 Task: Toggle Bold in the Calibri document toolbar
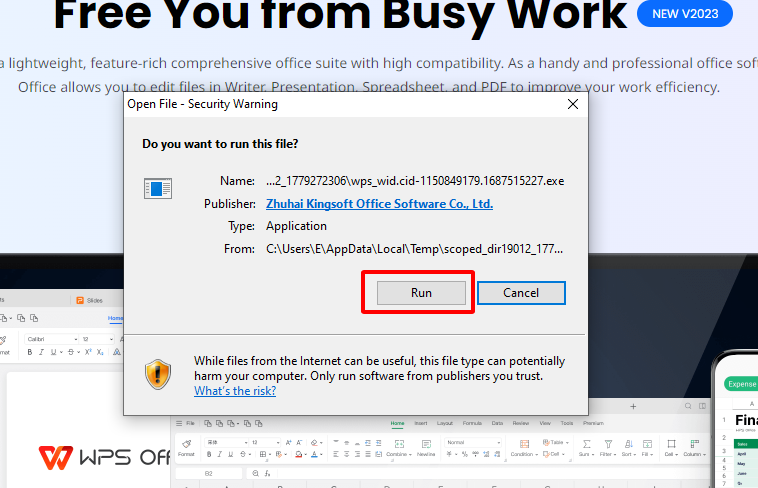pos(30,352)
